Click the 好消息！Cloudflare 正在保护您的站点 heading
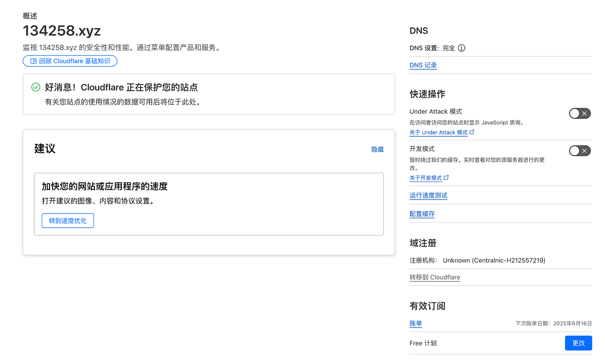605x364 pixels. point(121,87)
